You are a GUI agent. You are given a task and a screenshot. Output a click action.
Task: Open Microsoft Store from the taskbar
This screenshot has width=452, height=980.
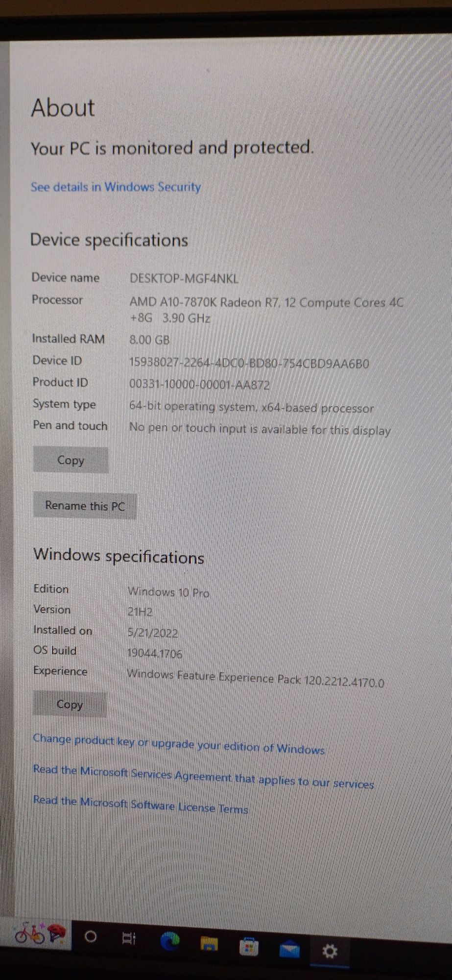249,947
